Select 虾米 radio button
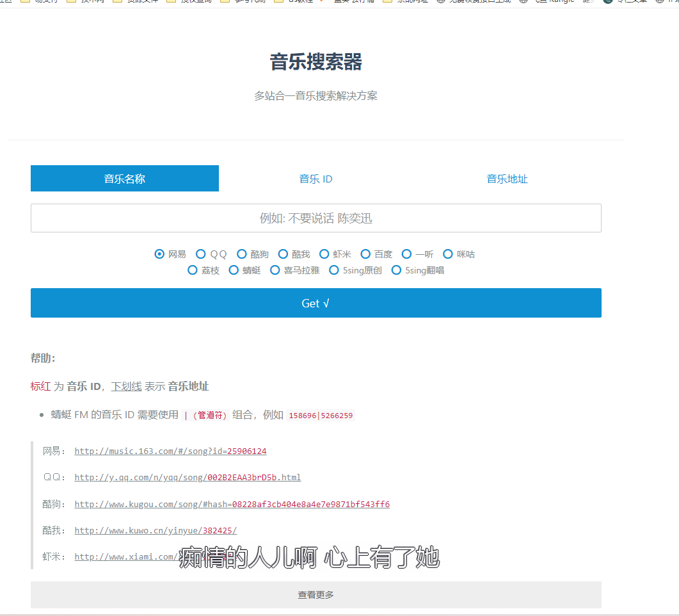Viewport: 679px width, 616px height. (x=324, y=254)
